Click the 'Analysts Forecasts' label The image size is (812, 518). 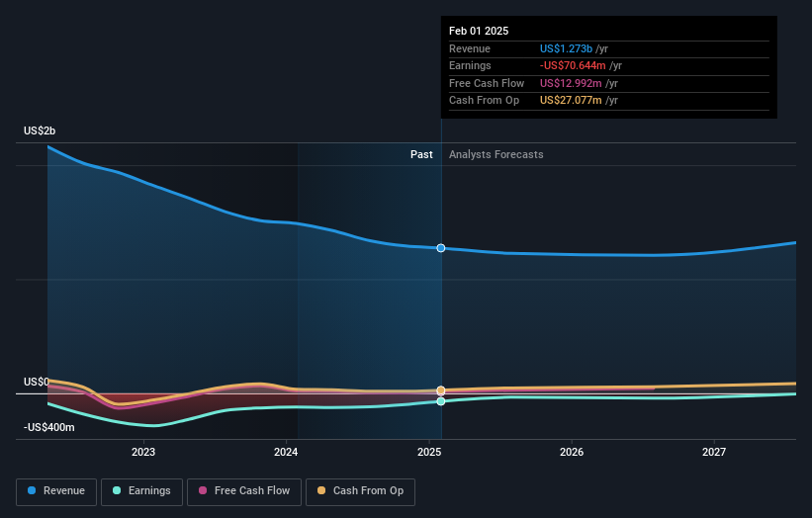496,154
